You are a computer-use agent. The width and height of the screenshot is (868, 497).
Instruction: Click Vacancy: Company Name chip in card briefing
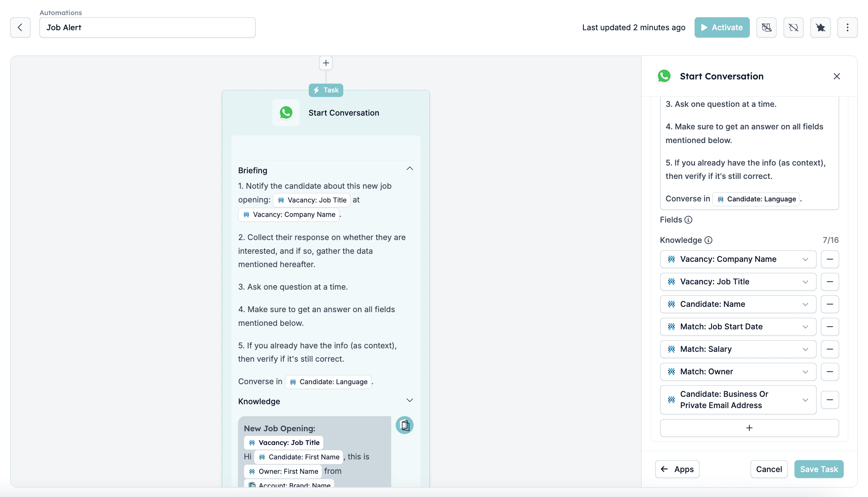point(289,214)
